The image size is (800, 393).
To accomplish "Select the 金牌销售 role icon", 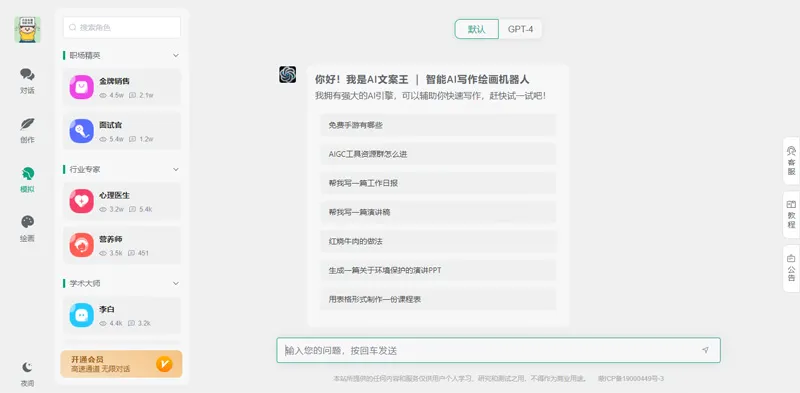I will (x=82, y=87).
